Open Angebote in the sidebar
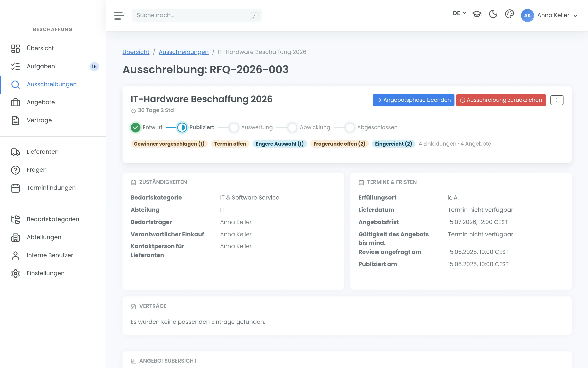 click(53, 102)
